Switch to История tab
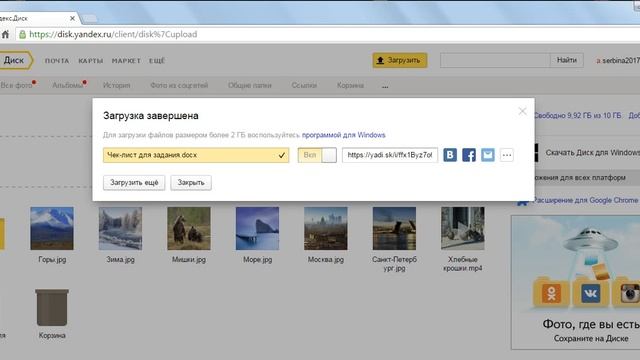The image size is (640, 360). [116, 85]
